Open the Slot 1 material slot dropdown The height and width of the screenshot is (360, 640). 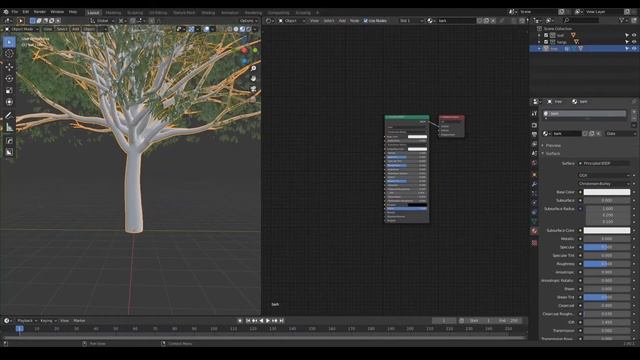(411, 20)
